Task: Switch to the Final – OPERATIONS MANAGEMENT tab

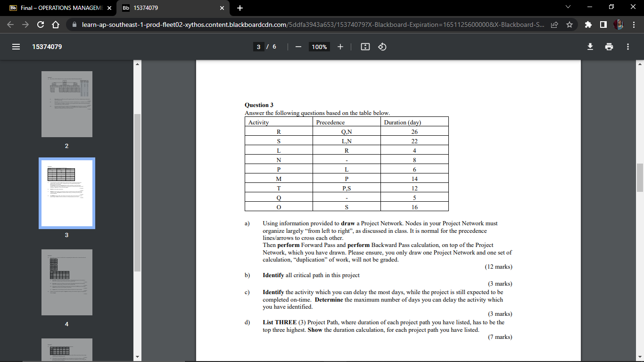Action: click(60, 8)
